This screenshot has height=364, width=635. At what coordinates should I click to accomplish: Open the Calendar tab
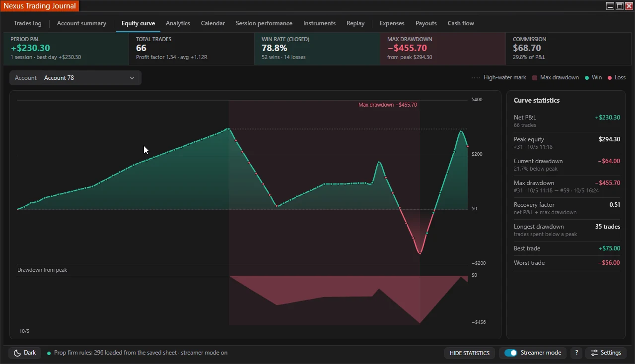click(213, 23)
